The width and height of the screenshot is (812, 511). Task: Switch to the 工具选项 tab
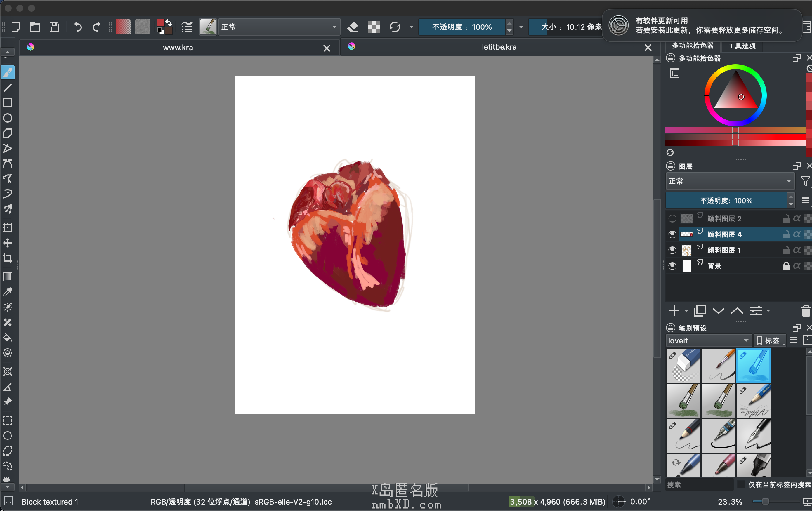(x=742, y=46)
